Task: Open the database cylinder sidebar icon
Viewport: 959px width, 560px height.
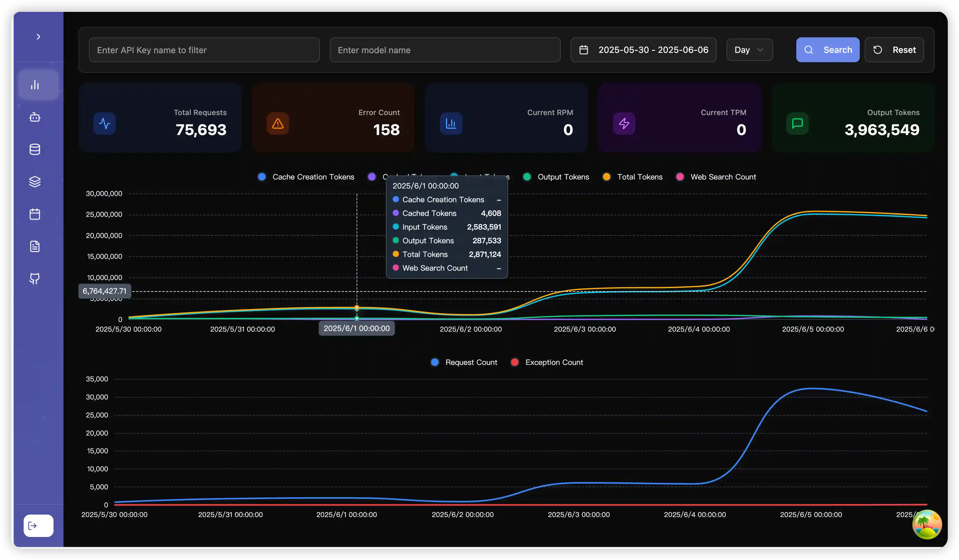Action: click(x=35, y=150)
